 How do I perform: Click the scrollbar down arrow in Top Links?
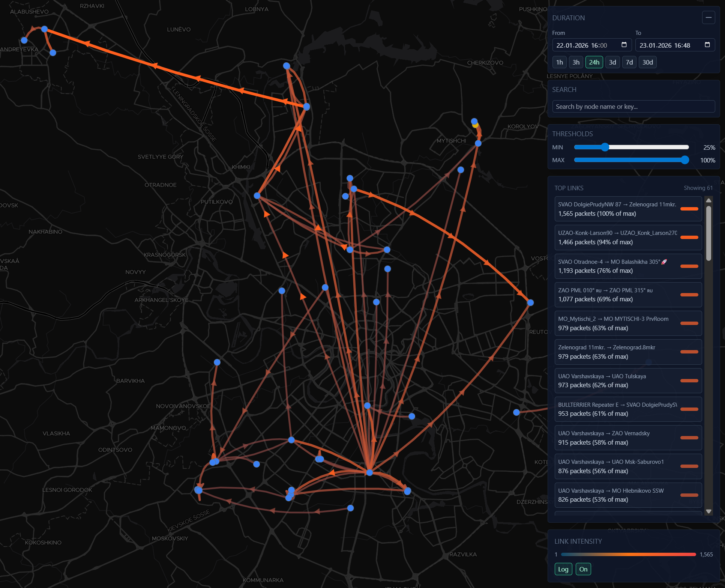[708, 511]
